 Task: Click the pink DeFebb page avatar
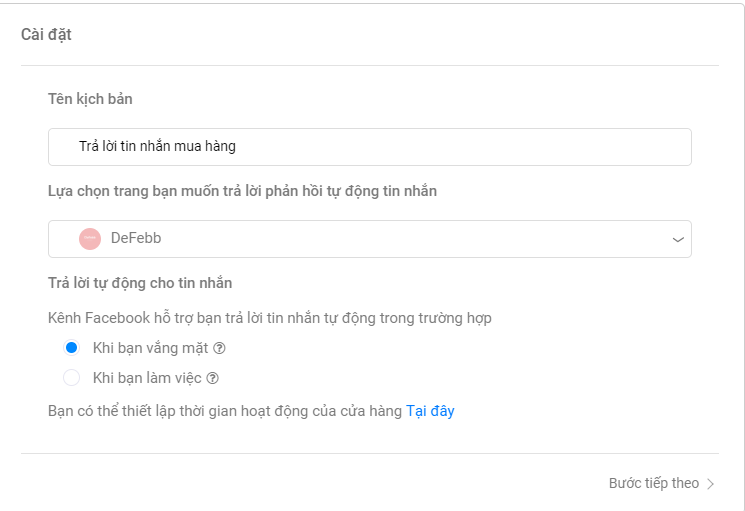coord(90,239)
